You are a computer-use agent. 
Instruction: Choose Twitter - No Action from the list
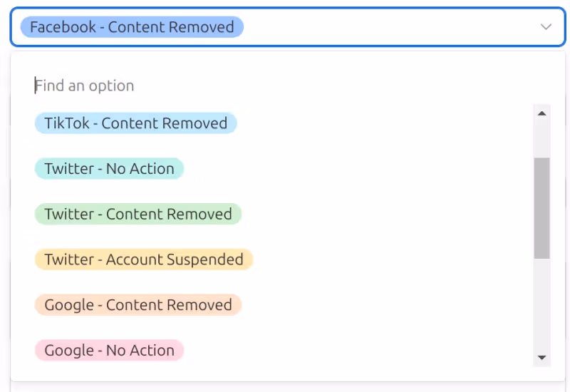109,169
